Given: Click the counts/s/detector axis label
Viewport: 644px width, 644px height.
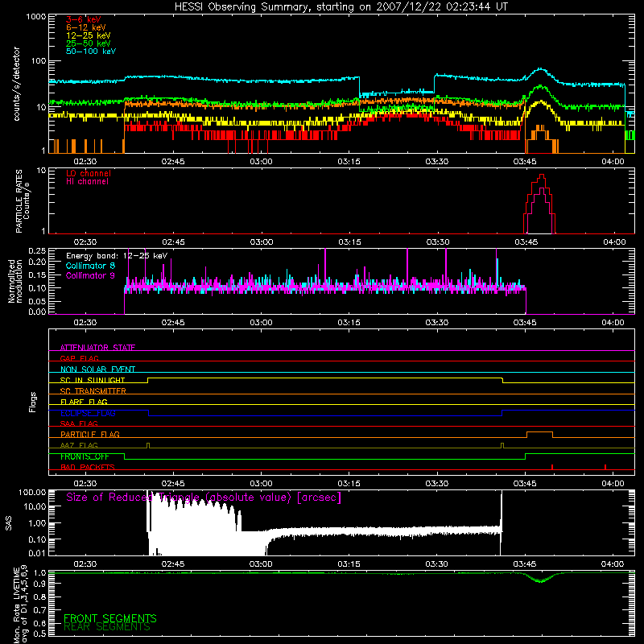Looking at the screenshot, I should pyautogui.click(x=17, y=84).
